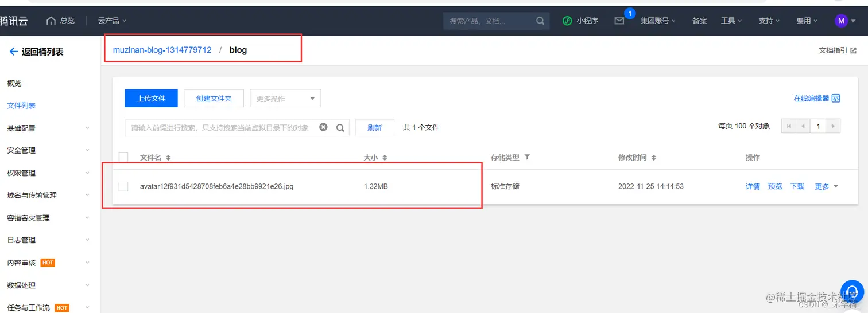Open the 支持 dropdown menu
This screenshot has height=313, width=868.
coord(769,21)
